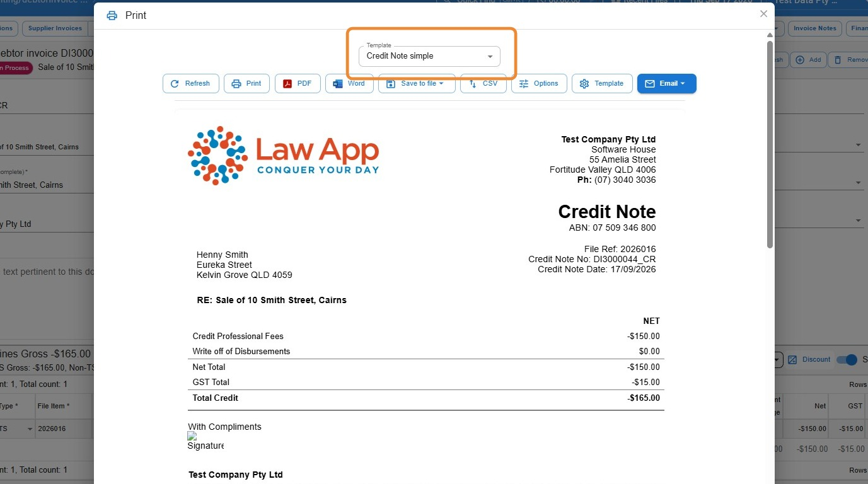Click Credit Note No: DI3000044_CR text
The image size is (868, 484).
tap(592, 259)
